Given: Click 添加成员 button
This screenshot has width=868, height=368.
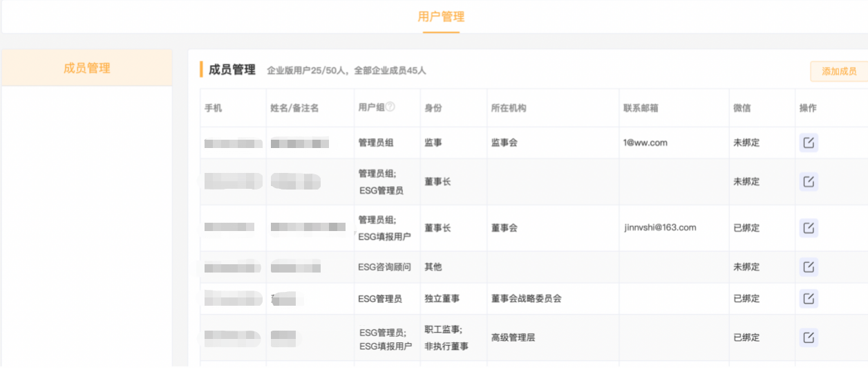Looking at the screenshot, I should pyautogui.click(x=838, y=71).
